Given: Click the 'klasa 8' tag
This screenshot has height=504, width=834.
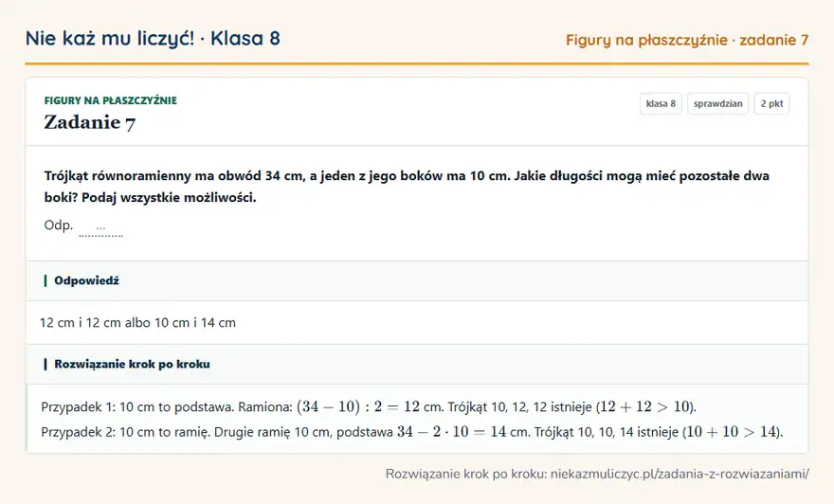Looking at the screenshot, I should [661, 103].
